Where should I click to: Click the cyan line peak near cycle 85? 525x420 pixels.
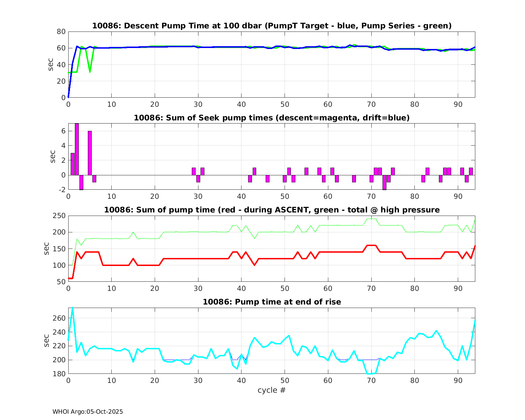[x=436, y=331]
